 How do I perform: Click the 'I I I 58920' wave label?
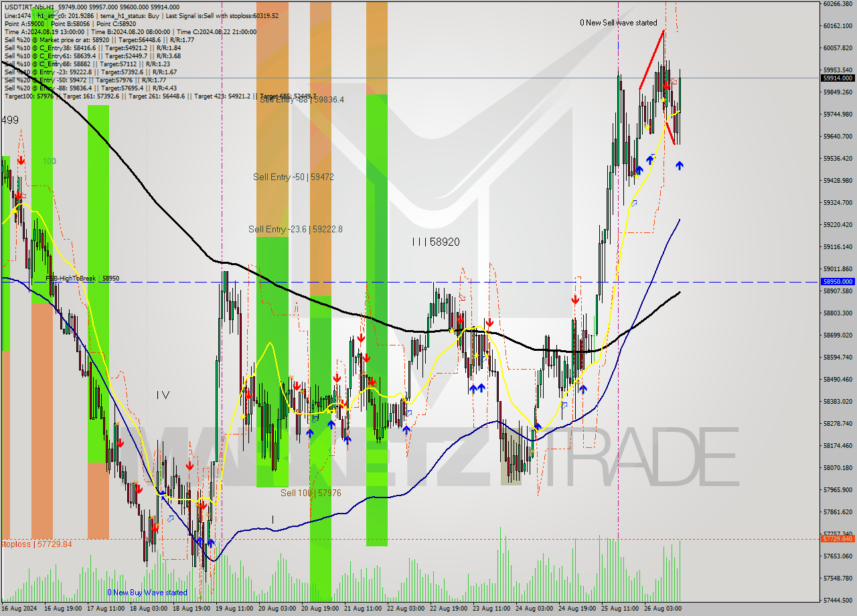pyautogui.click(x=436, y=242)
